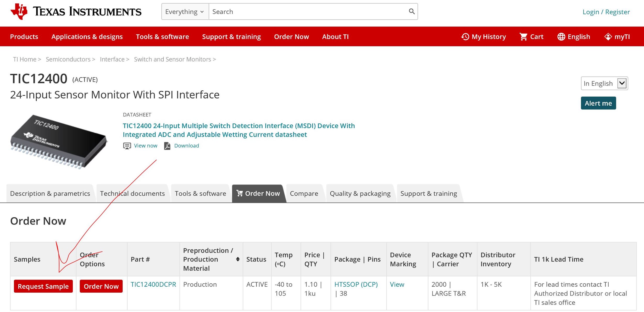Select the '1K - 5K' inventory cell
The width and height of the screenshot is (644, 312).
(x=504, y=293)
